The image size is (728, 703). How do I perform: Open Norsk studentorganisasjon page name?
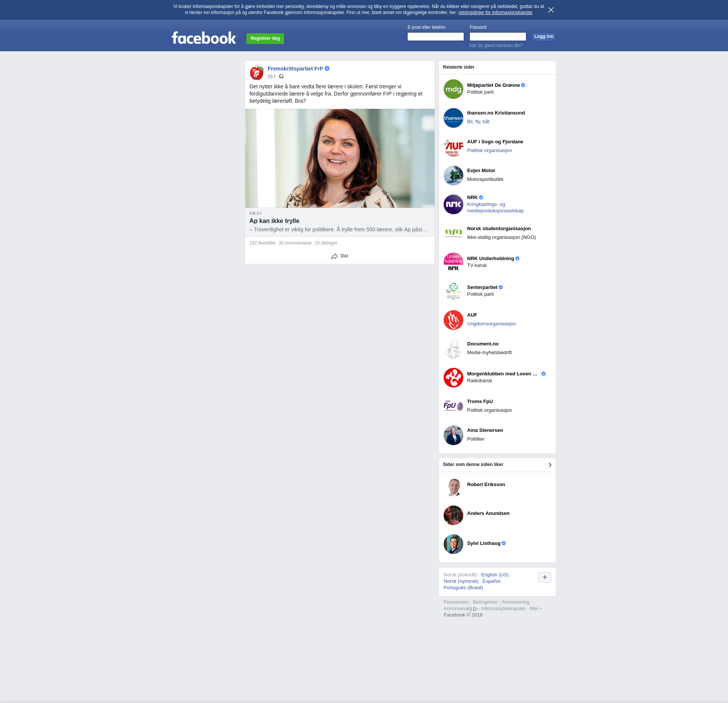coord(499,229)
